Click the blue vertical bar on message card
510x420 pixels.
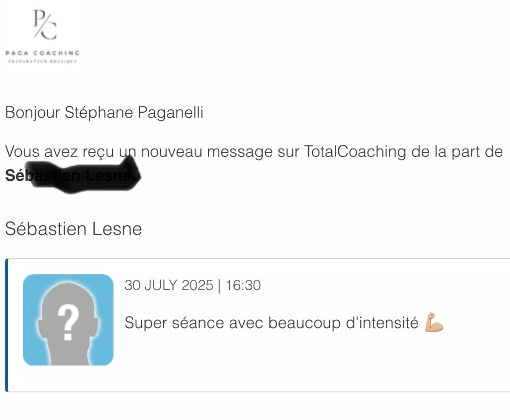click(x=6, y=325)
